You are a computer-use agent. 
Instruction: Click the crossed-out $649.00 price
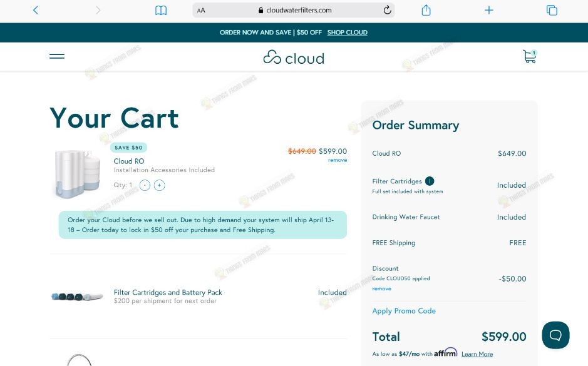(302, 151)
